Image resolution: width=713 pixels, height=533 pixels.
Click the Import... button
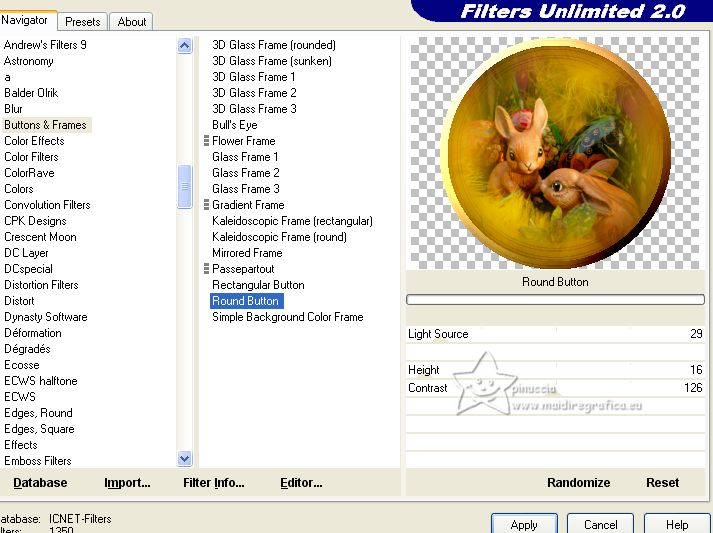[x=127, y=483]
